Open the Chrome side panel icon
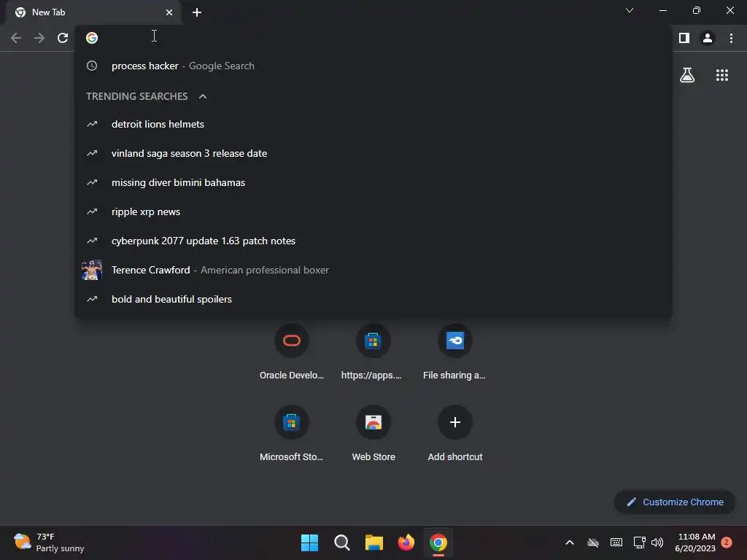The height and width of the screenshot is (560, 747). click(684, 38)
